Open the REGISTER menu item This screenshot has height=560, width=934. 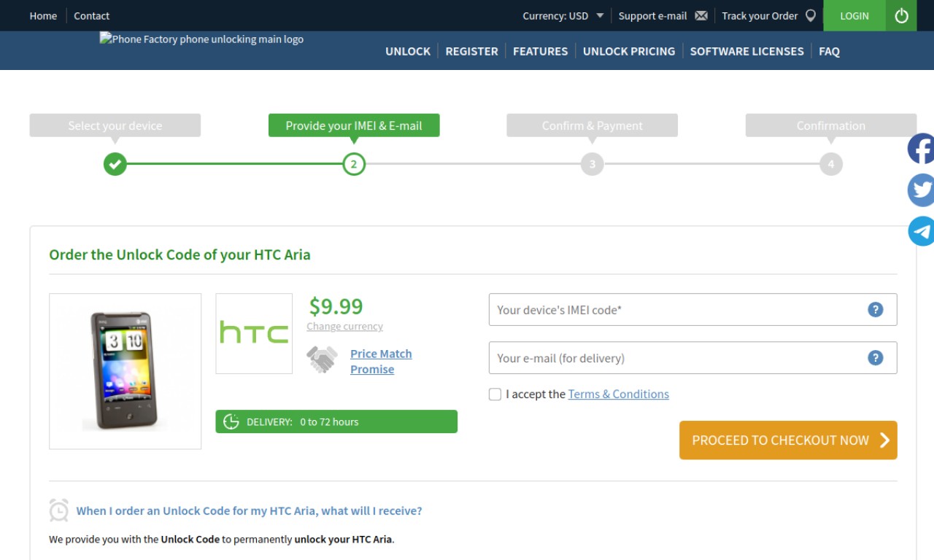coord(471,51)
